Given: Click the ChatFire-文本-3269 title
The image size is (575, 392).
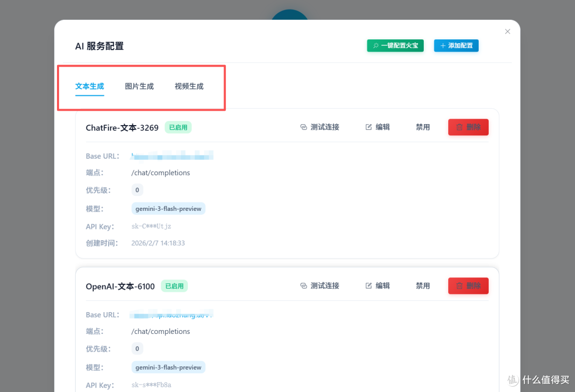Looking at the screenshot, I should pos(122,128).
